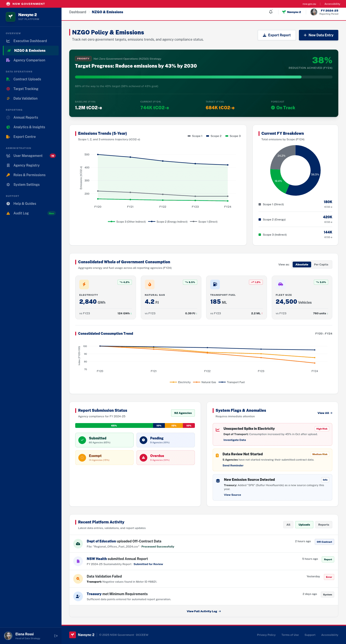
Task: Switch consumption view to Per Capita
Action: 321,264
